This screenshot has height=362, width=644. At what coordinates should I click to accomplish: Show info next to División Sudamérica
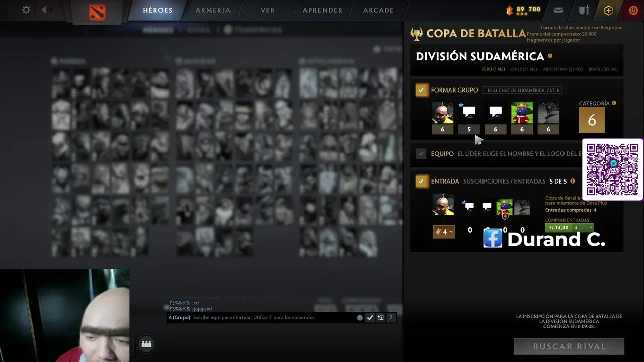tap(550, 56)
